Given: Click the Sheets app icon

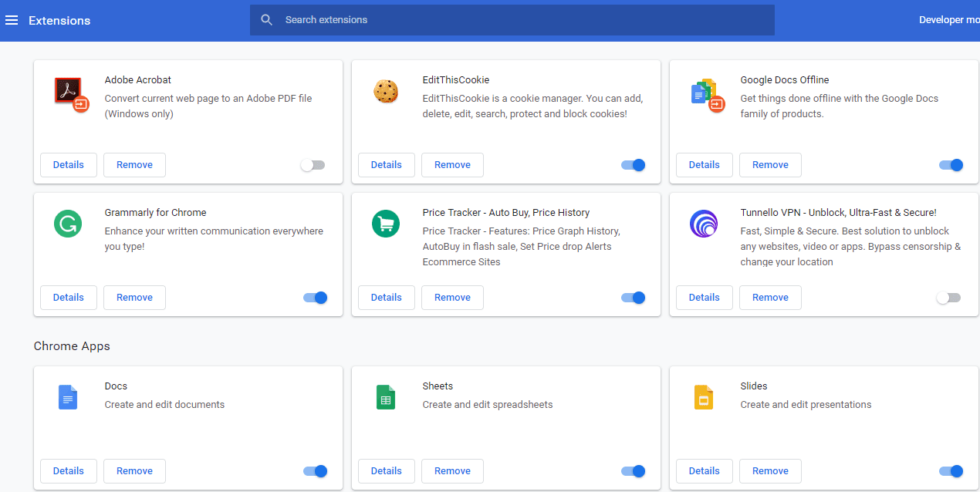Looking at the screenshot, I should pyautogui.click(x=386, y=397).
